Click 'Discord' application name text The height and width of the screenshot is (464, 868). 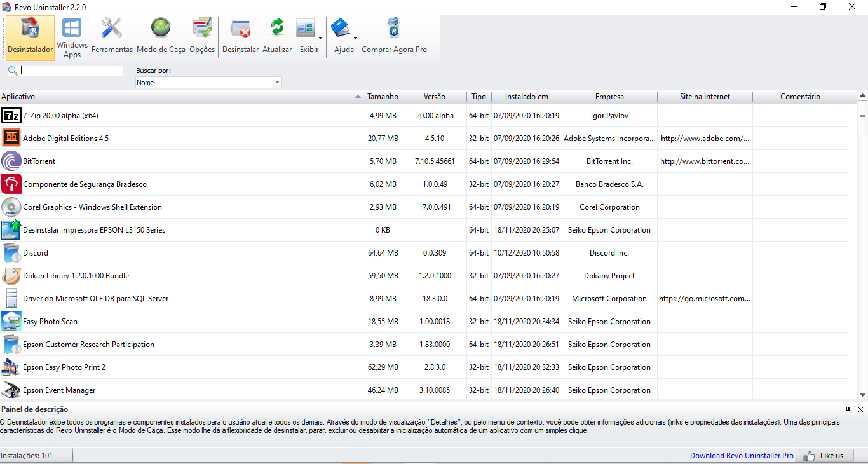36,253
